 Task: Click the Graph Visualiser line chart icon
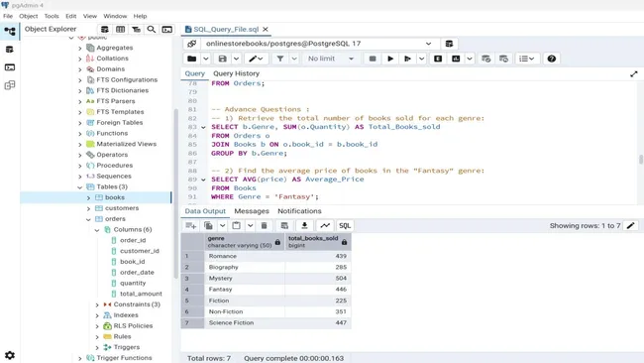325,225
